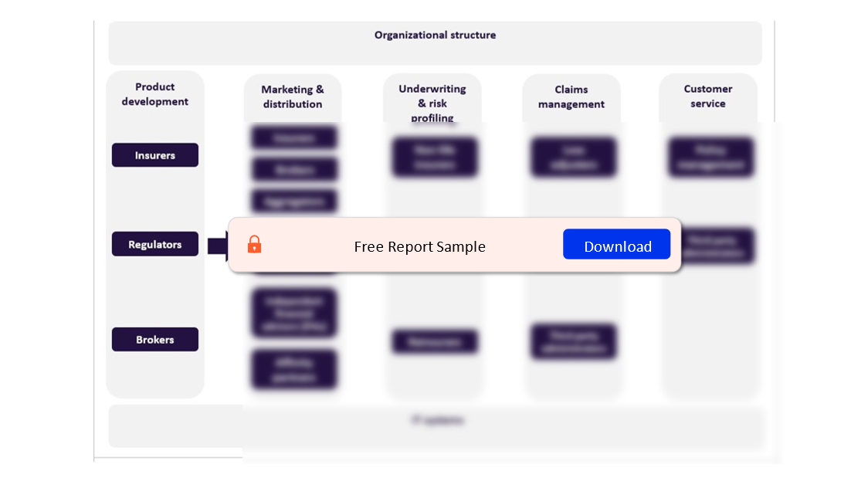
Task: Select the Brokers box
Action: [x=155, y=339]
